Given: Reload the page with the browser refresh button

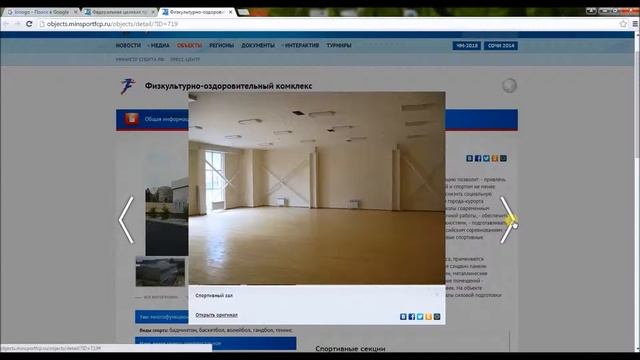Looking at the screenshot, I should coord(29,24).
